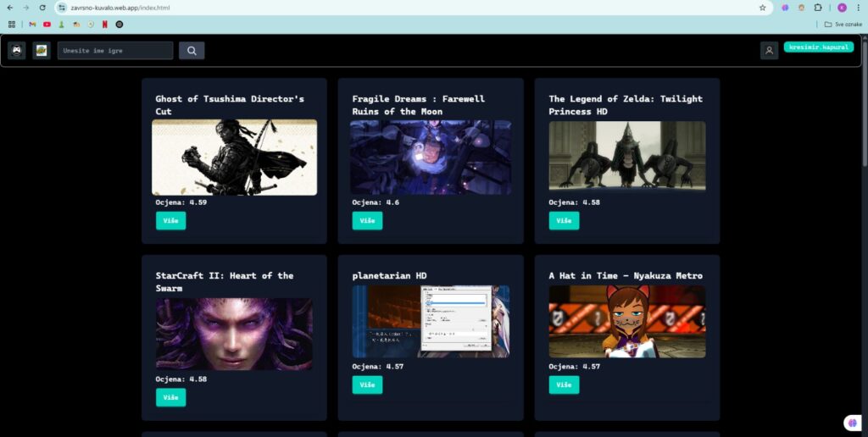Screen dimensions: 868x437
Task: Bookmark this page with the star icon
Action: pyautogui.click(x=762, y=8)
